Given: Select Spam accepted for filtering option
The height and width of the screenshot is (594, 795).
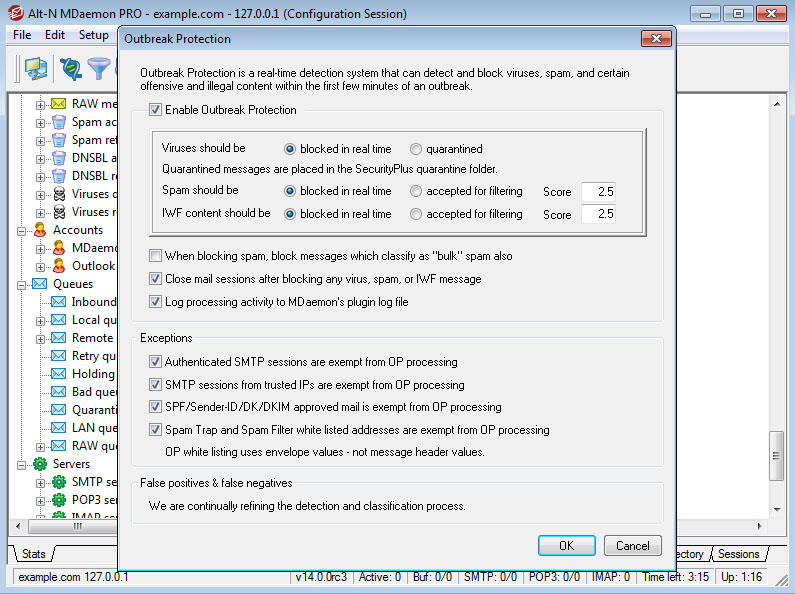Looking at the screenshot, I should (x=416, y=191).
